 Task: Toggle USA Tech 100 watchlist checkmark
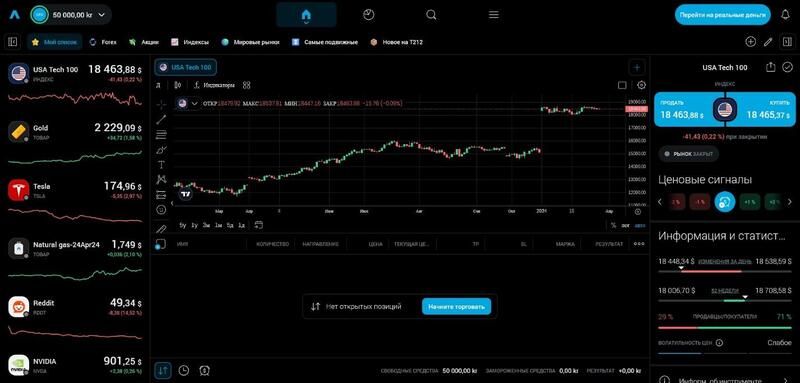(788, 67)
